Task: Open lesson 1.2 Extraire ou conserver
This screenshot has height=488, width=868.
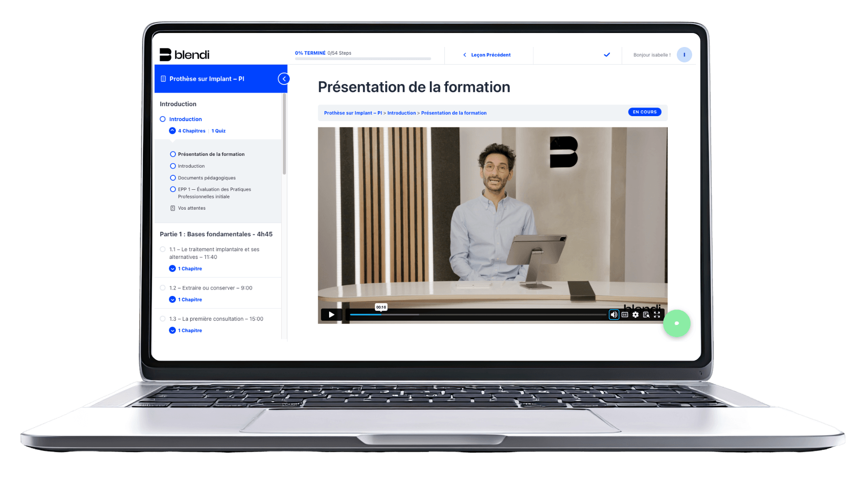Action: 211,288
